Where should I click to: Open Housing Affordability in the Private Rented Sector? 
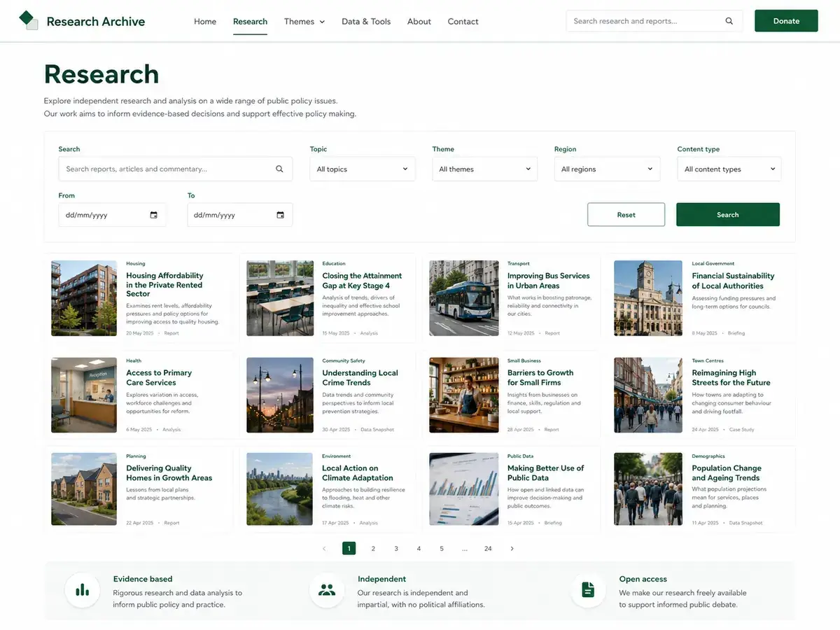(164, 285)
